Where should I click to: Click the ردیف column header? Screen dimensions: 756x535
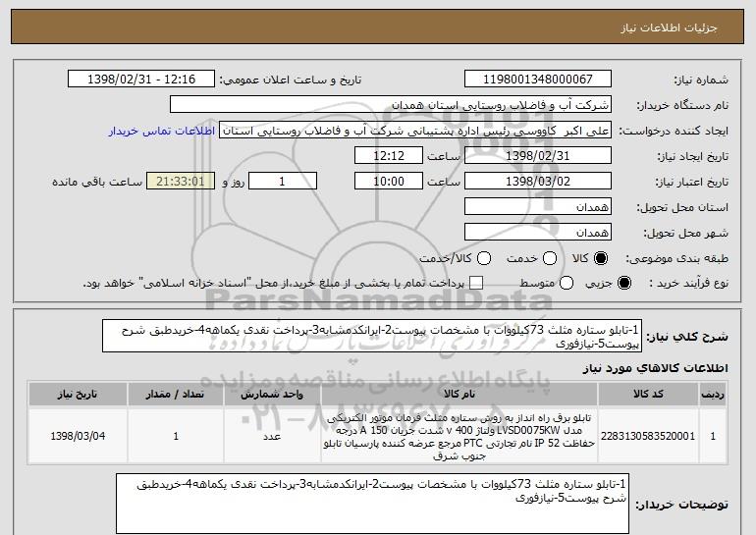(713, 395)
